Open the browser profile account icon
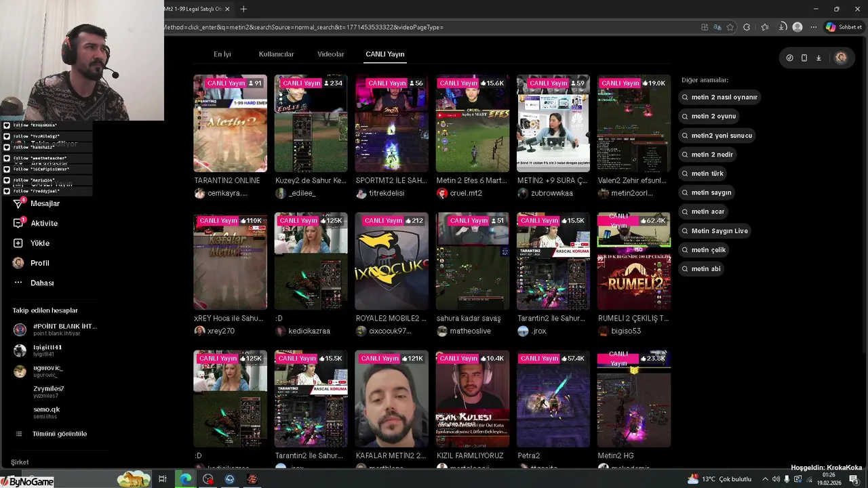This screenshot has width=868, height=488. click(x=797, y=27)
